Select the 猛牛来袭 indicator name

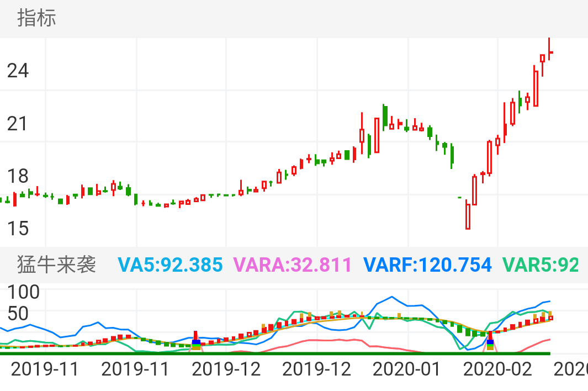pos(57,265)
